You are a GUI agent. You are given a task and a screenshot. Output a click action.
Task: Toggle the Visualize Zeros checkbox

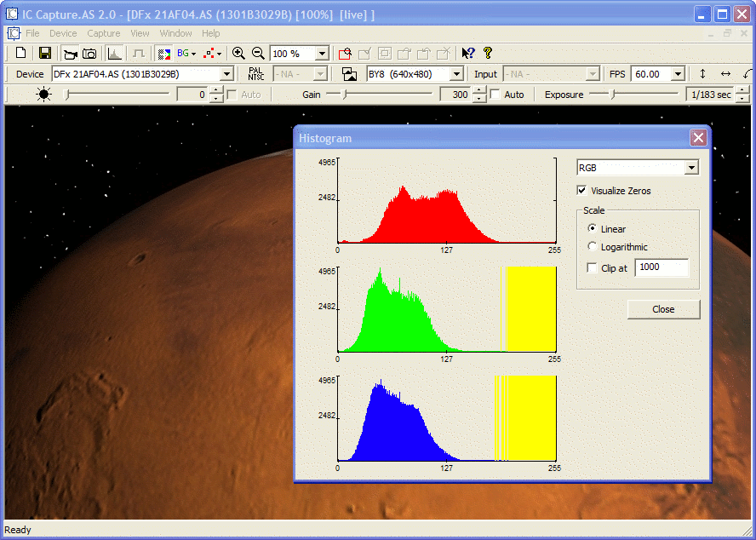[582, 191]
